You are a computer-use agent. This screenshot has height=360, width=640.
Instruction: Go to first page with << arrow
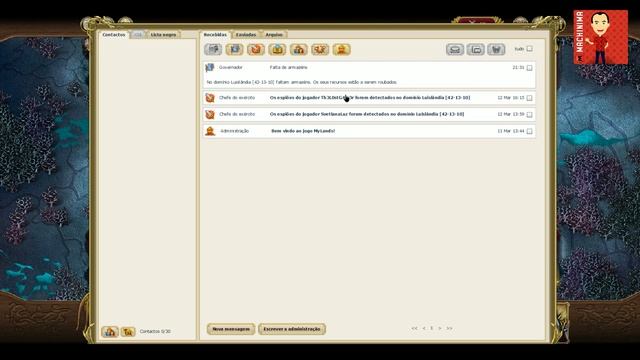click(414, 328)
